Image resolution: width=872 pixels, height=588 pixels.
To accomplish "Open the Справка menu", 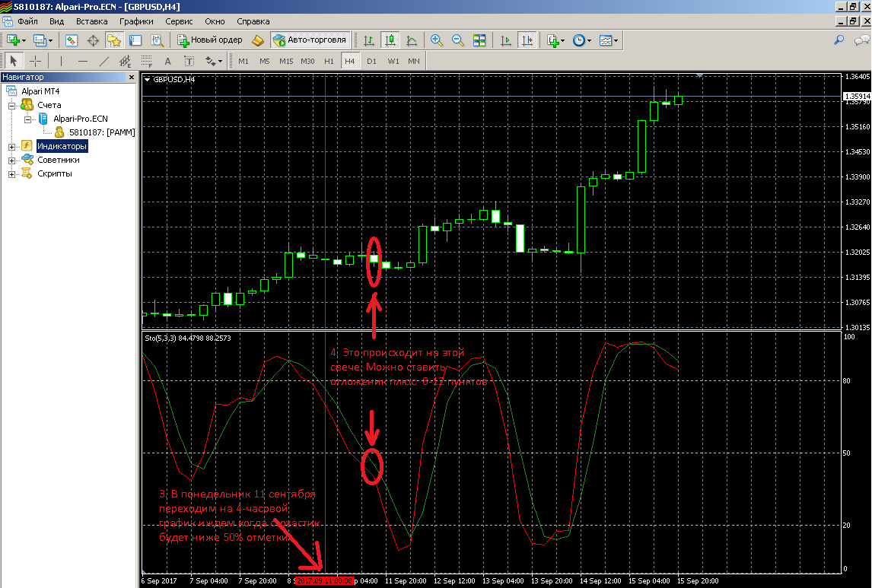I will 253,21.
